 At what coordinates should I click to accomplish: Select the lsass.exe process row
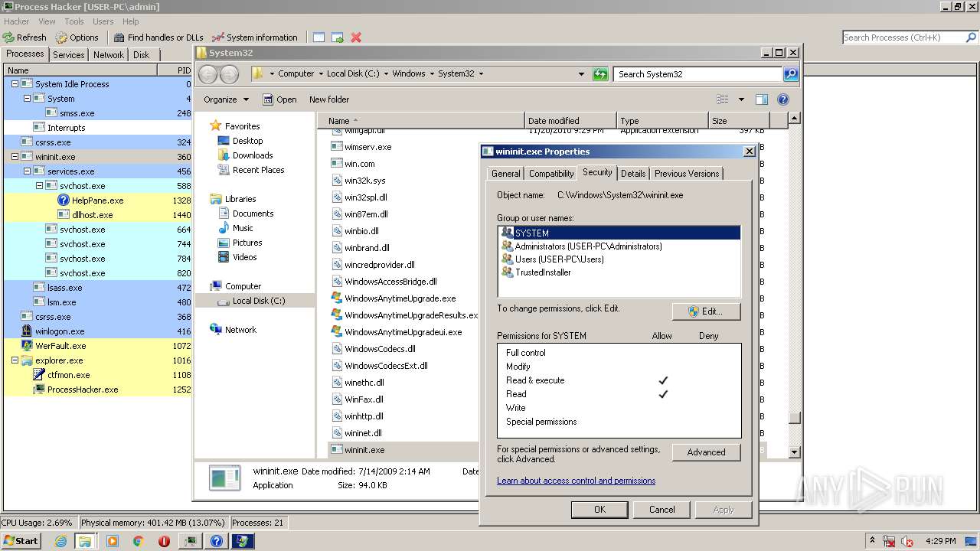pos(98,288)
